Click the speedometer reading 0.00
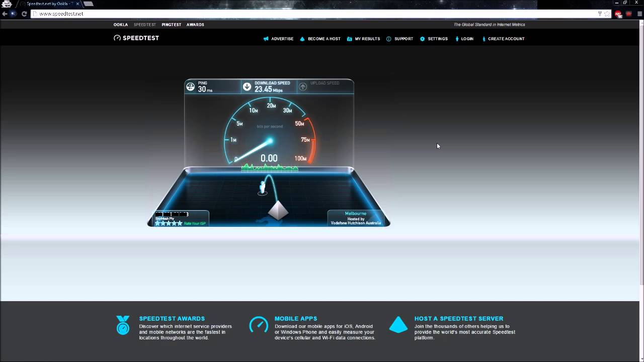 269,158
